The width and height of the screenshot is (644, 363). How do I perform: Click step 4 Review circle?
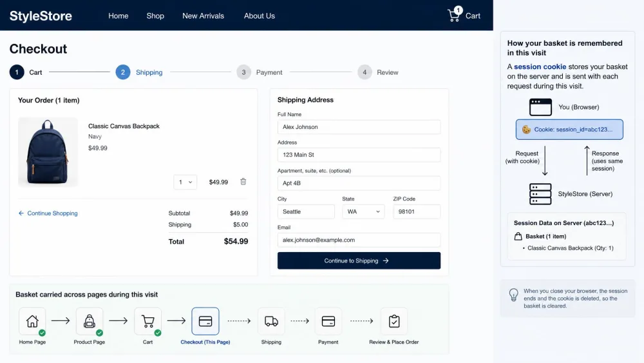click(365, 72)
